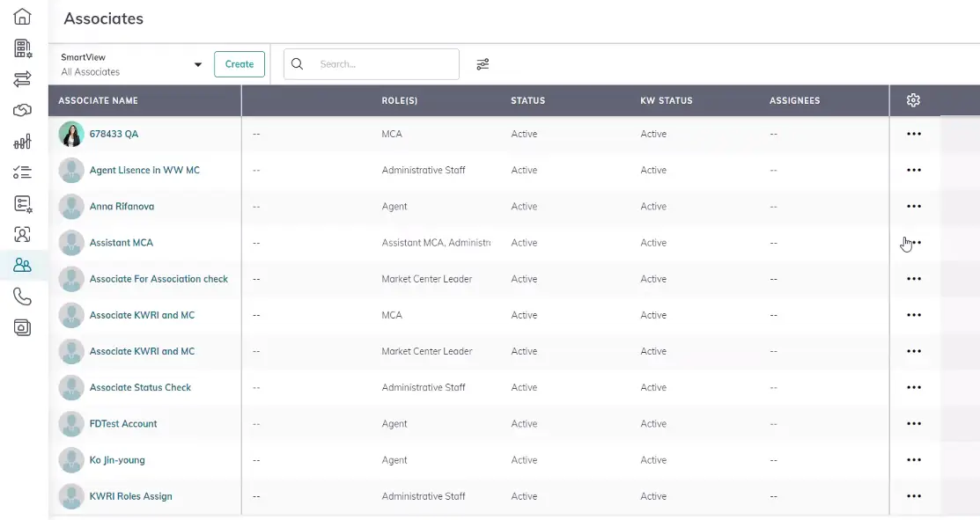Click the 678433 QA profile photo
This screenshot has width=980, height=520.
point(71,134)
